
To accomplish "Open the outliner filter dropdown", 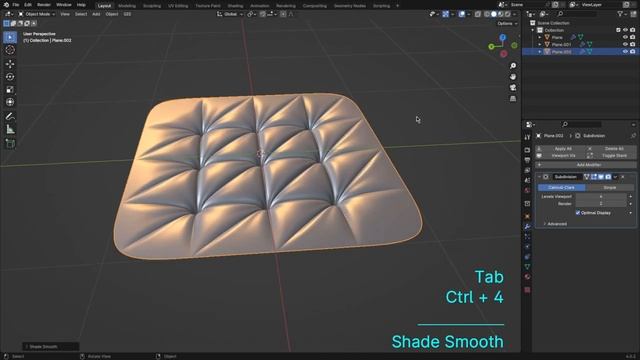I will click(x=622, y=14).
